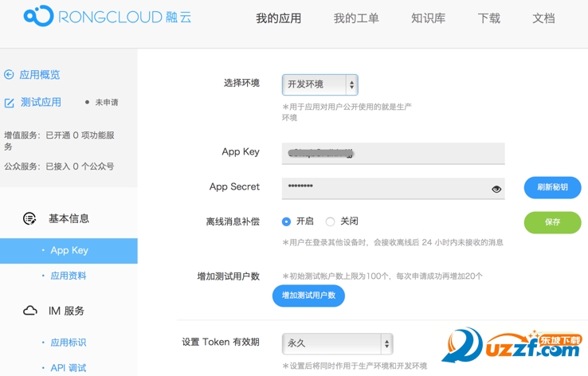
Task: Click the IM 服务 section heading
Action: tap(66, 311)
